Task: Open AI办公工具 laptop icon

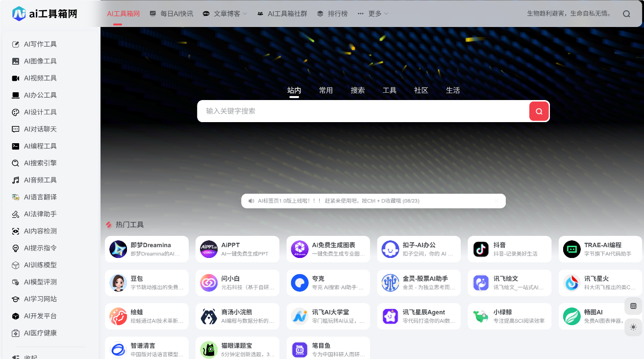Action: (15, 95)
